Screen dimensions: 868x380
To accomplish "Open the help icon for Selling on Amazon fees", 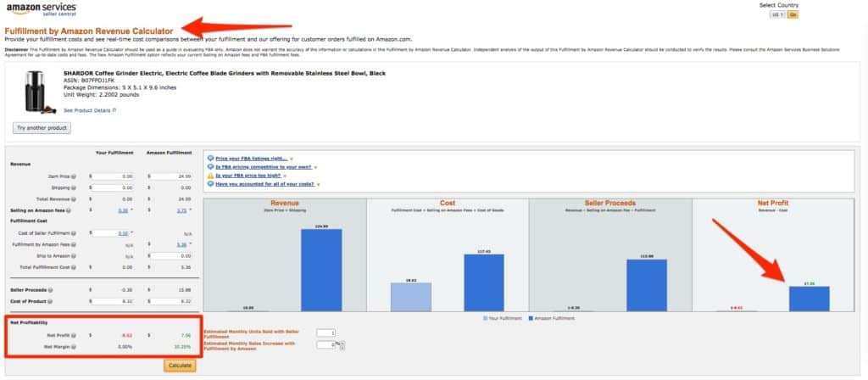I will [x=68, y=210].
